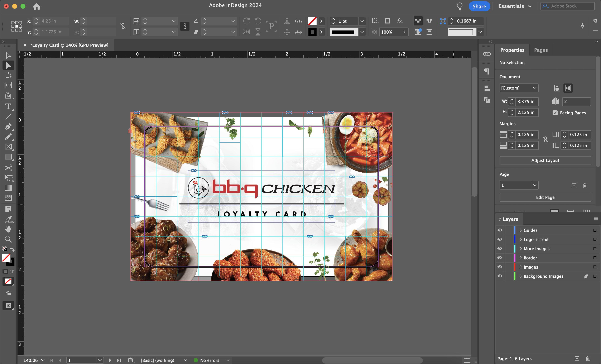Open the Layers panel menu
Image resolution: width=601 pixels, height=364 pixels.
(x=596, y=219)
